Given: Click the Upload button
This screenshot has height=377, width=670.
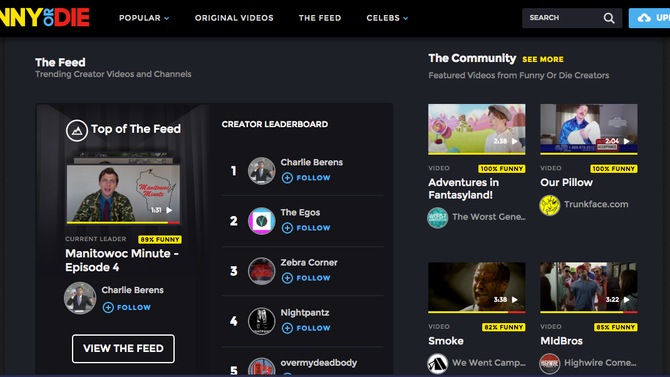Looking at the screenshot, I should (x=649, y=18).
